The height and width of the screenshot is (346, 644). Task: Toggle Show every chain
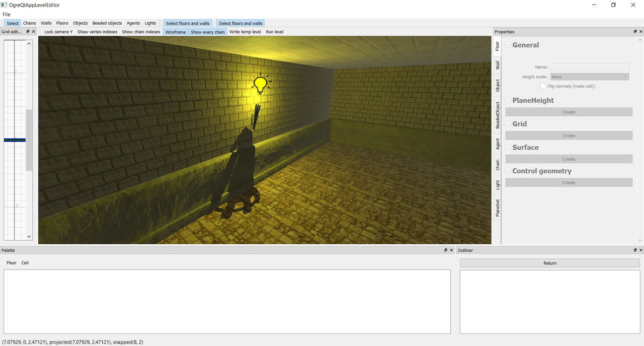coord(208,32)
